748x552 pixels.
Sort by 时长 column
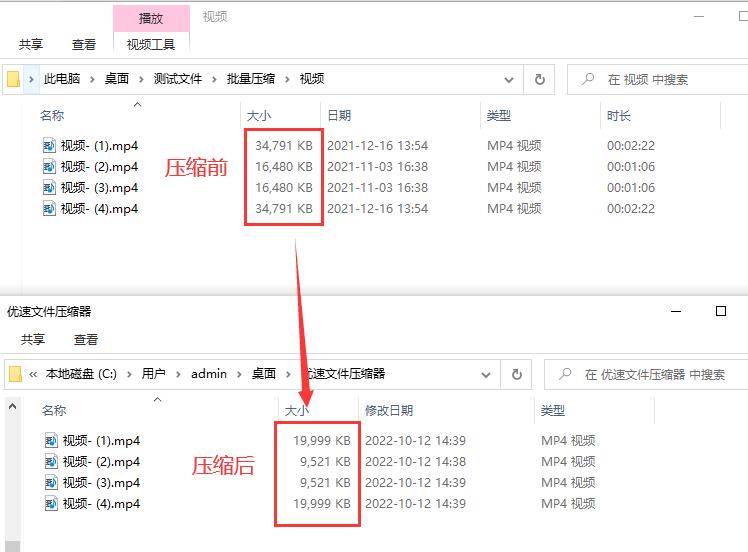click(x=619, y=115)
